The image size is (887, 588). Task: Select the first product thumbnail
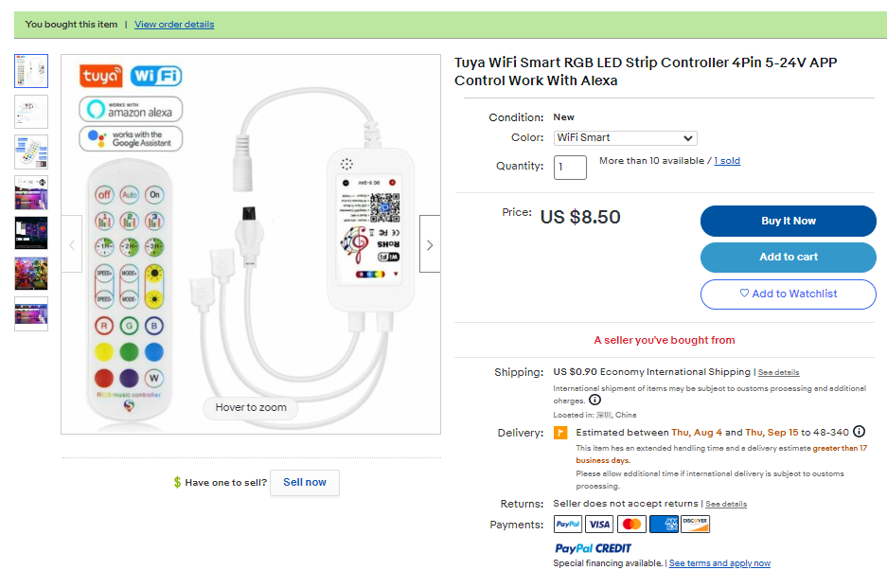click(x=31, y=71)
